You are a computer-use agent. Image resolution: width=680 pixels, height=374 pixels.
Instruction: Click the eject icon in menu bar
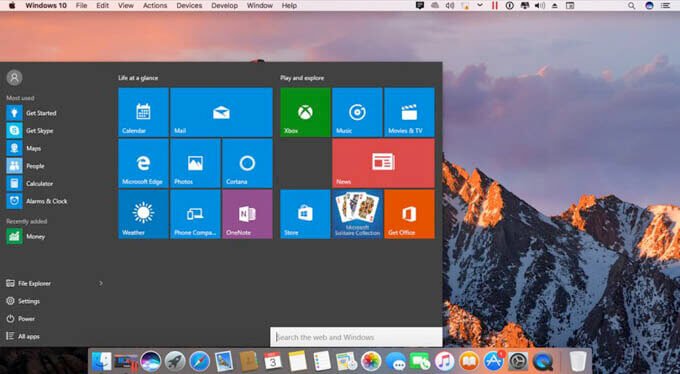[555, 6]
